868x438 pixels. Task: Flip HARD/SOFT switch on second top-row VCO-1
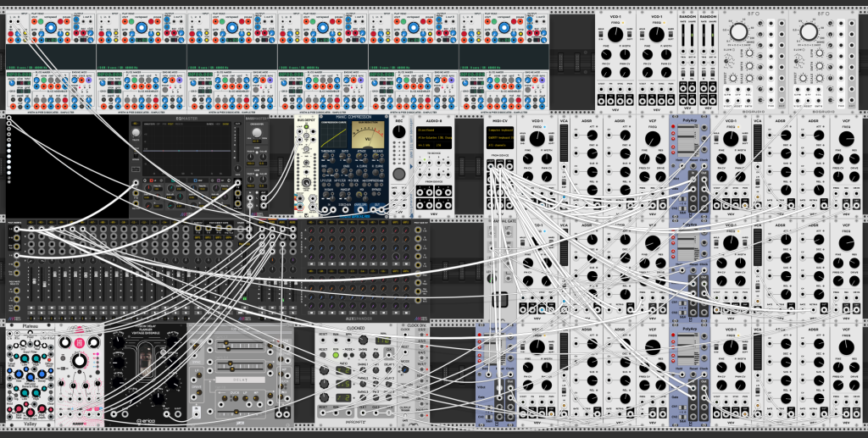[x=671, y=34]
